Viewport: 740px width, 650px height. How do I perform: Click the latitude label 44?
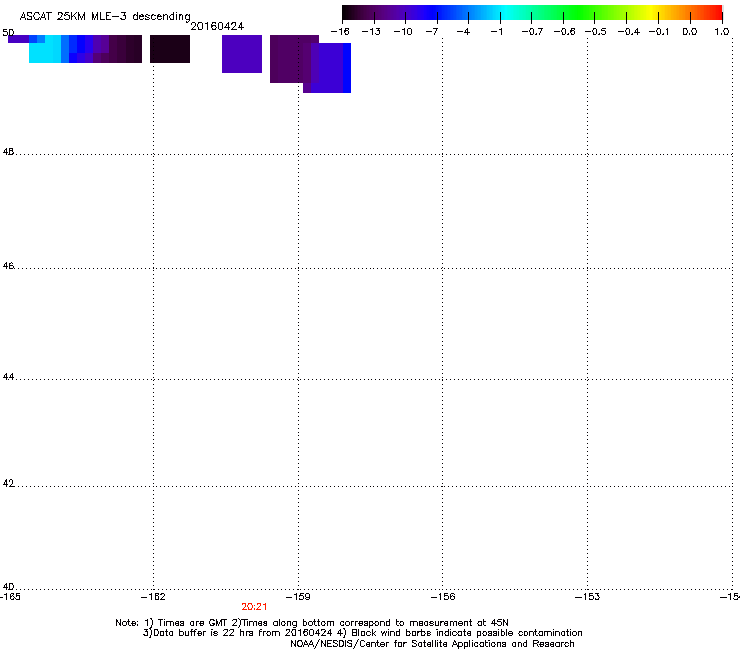click(8, 377)
